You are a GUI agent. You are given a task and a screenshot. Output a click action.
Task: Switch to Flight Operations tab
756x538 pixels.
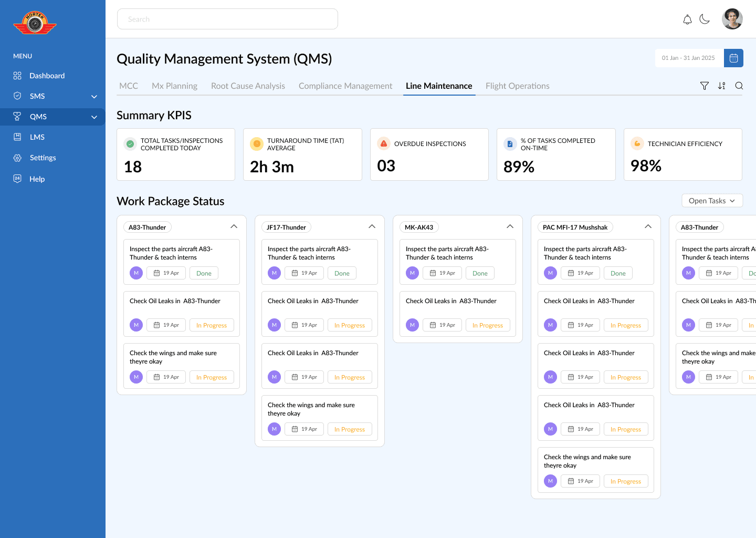click(x=518, y=86)
